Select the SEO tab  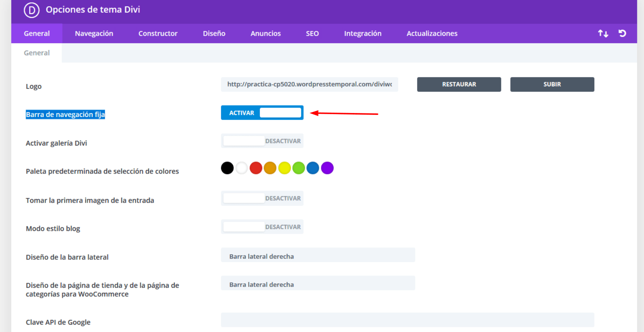312,33
